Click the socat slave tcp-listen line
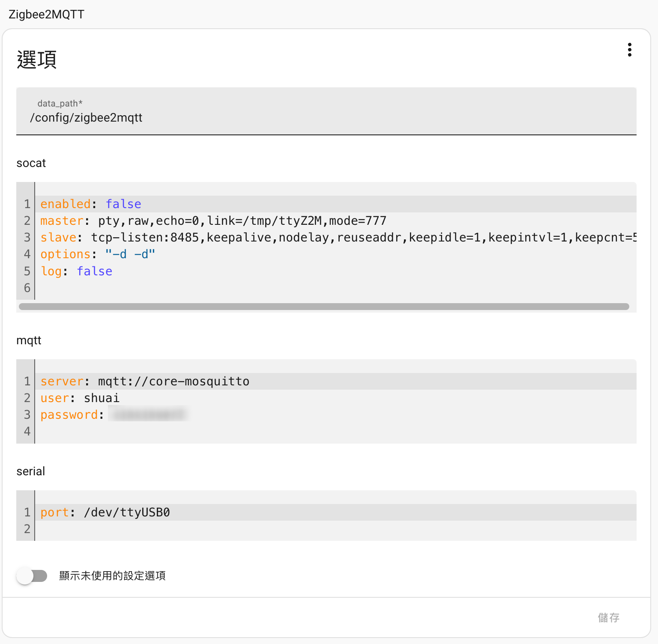Screen dimensions: 658x644 [335, 238]
